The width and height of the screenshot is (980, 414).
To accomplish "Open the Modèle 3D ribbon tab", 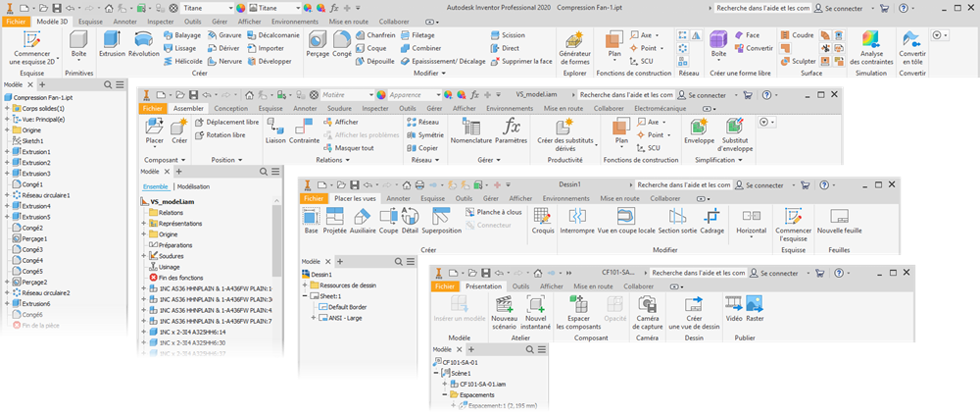I will pos(51,21).
